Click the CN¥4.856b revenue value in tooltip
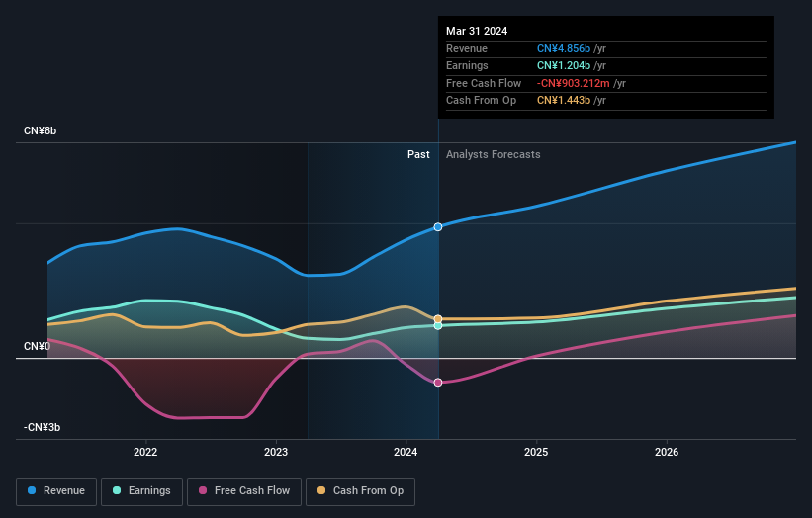This screenshot has width=812, height=518. tap(564, 48)
